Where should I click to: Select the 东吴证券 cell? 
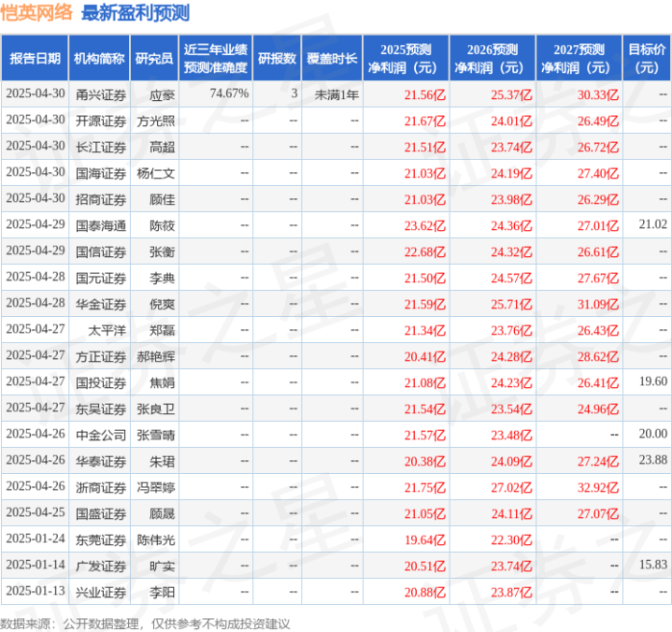point(101,409)
